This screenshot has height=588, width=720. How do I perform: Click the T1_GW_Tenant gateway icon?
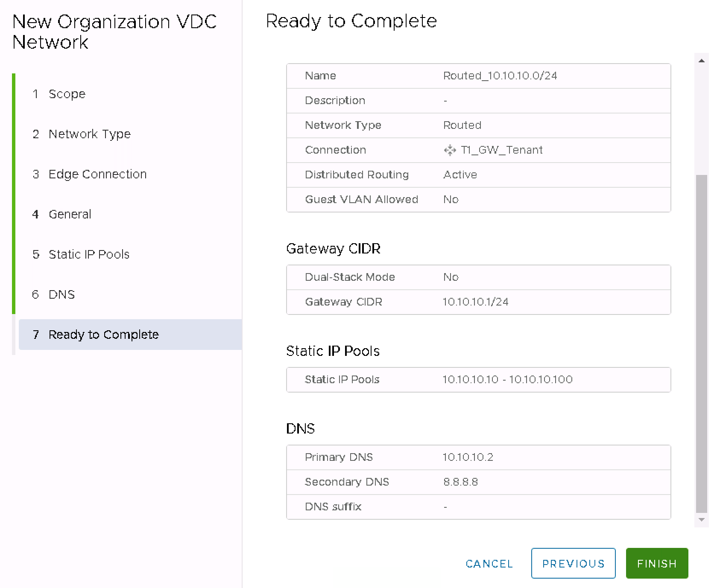pyautogui.click(x=450, y=150)
